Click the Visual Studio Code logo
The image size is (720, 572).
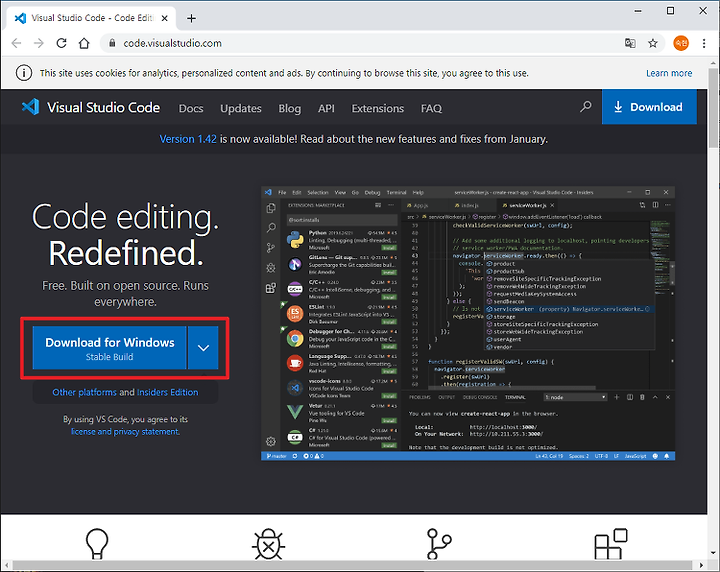(x=91, y=107)
